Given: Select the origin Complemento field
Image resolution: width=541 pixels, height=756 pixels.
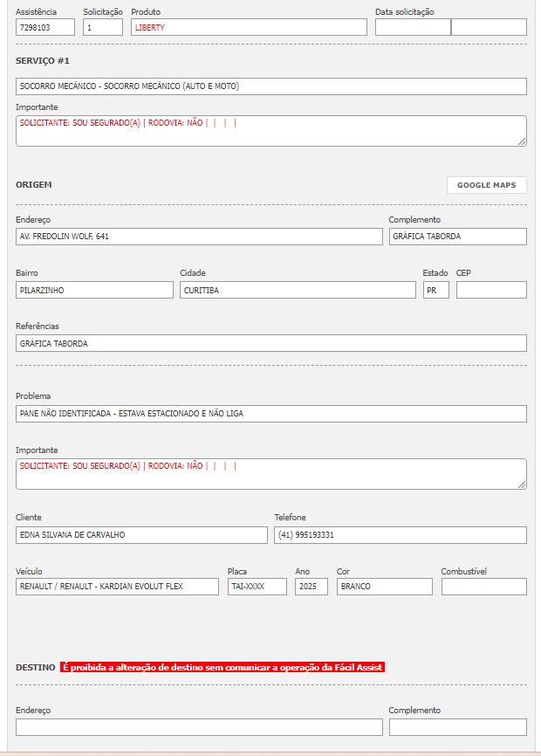Looking at the screenshot, I should tap(457, 237).
